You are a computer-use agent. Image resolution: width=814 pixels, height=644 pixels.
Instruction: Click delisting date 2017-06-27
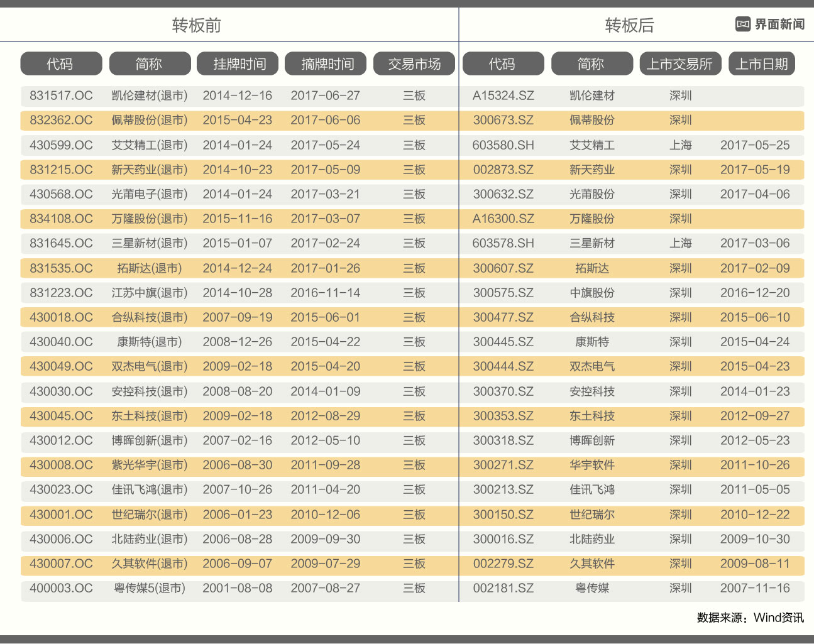326,96
